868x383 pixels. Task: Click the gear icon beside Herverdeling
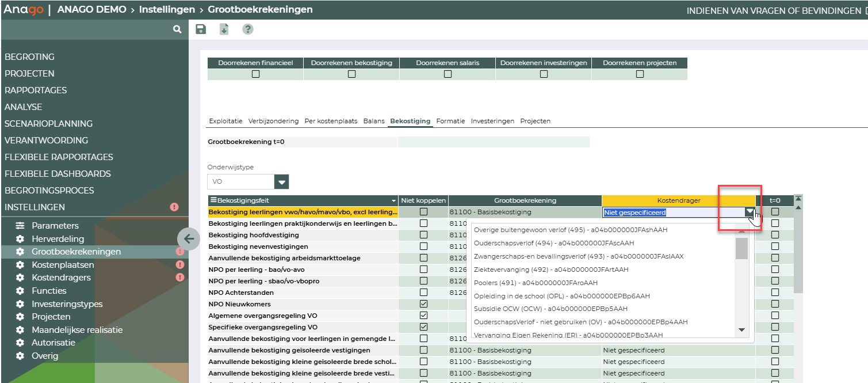point(20,239)
